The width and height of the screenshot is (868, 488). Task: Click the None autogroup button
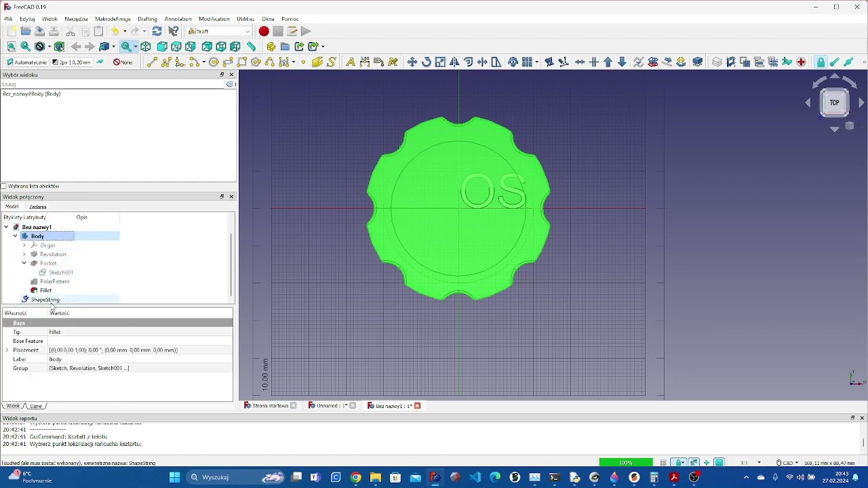click(123, 62)
